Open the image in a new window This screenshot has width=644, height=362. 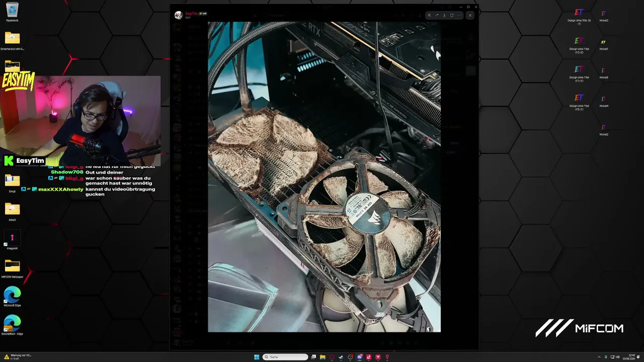[452, 15]
